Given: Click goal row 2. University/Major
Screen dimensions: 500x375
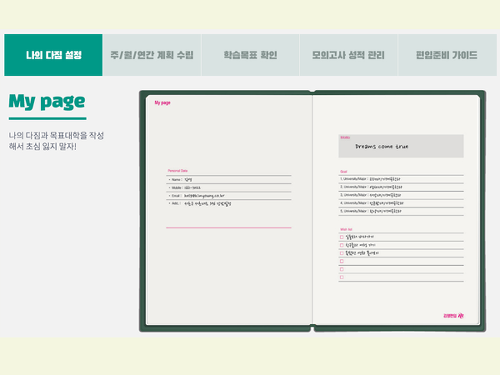Looking at the screenshot, I should pos(401,187).
